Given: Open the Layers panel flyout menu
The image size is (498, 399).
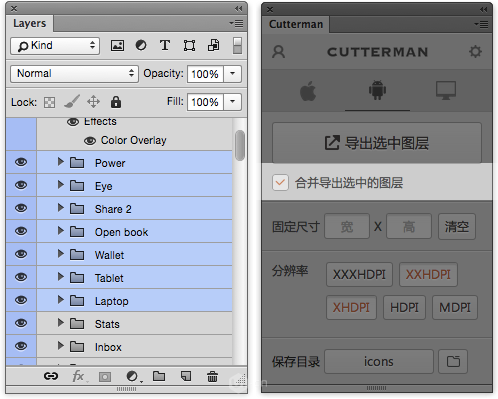Looking at the screenshot, I should coord(236,23).
